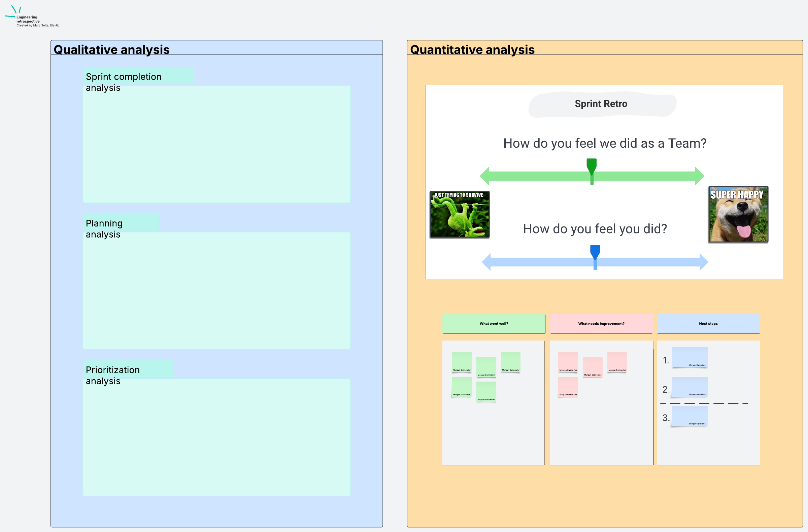Click the Quantitative analysis frame title

pyautogui.click(x=472, y=49)
